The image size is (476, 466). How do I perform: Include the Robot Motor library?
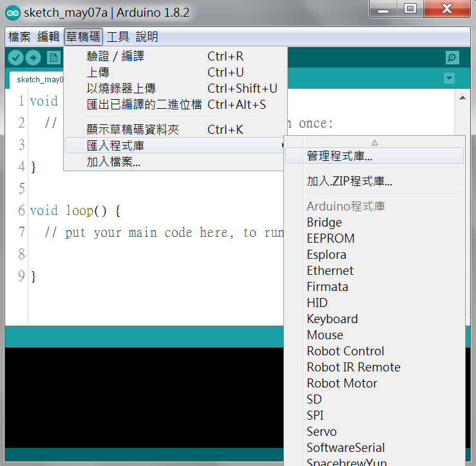(375, 383)
